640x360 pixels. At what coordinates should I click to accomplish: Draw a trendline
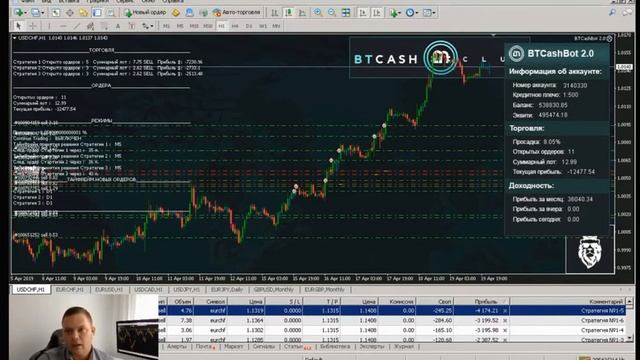[x=77, y=26]
